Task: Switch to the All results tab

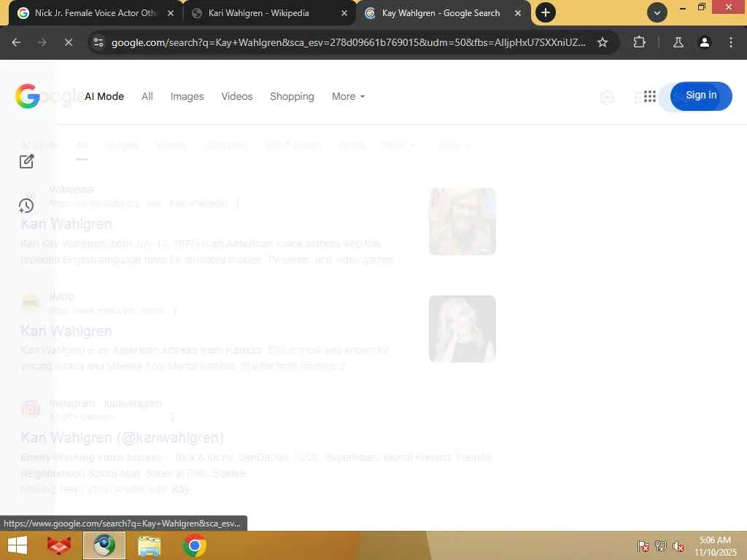Action: coord(147,96)
